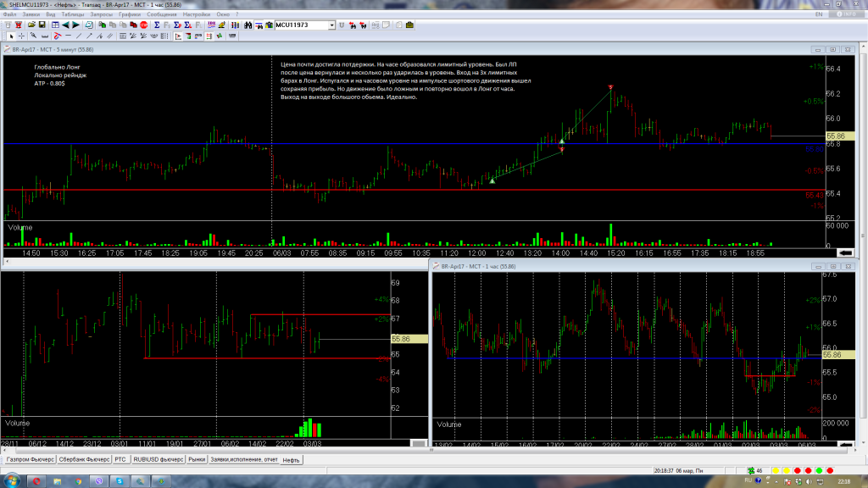Select the crosshair cursor tool

[x=21, y=36]
